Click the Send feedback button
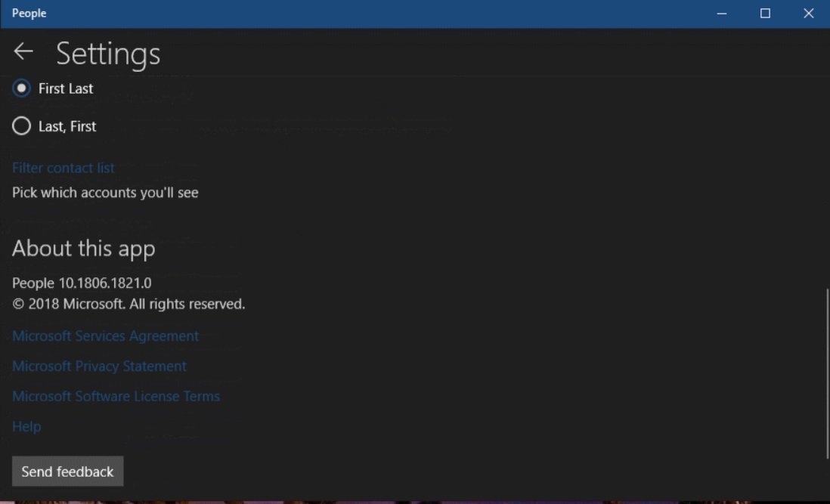The width and height of the screenshot is (830, 504). (68, 472)
